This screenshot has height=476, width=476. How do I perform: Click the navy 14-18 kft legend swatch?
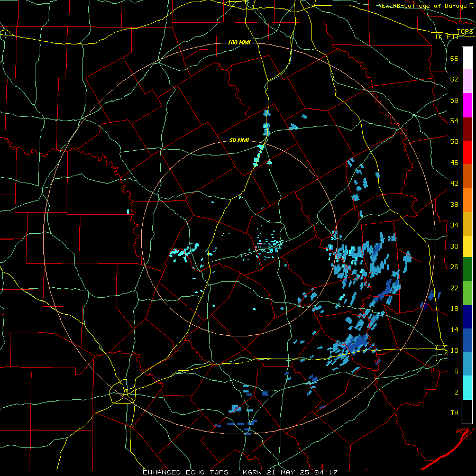[467, 317]
